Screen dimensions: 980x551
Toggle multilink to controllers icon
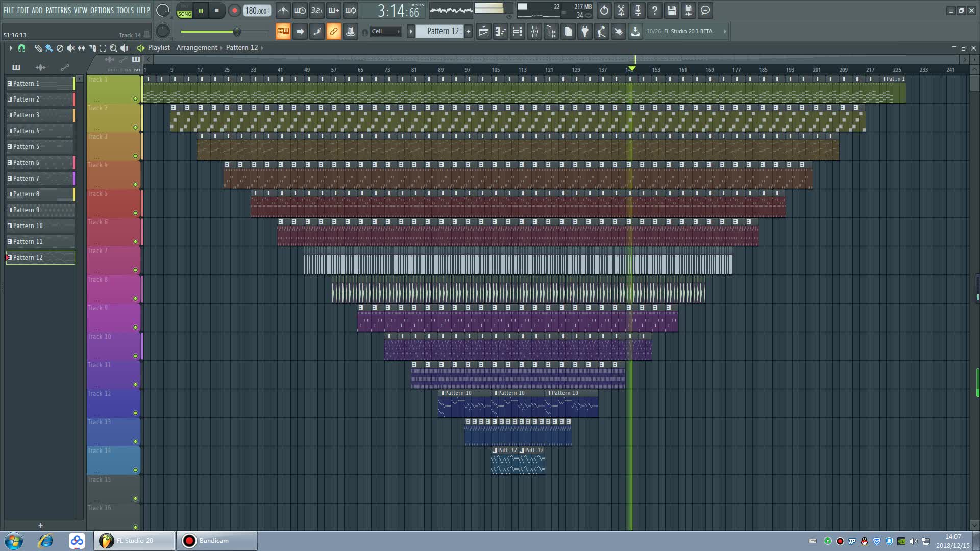pos(351,32)
